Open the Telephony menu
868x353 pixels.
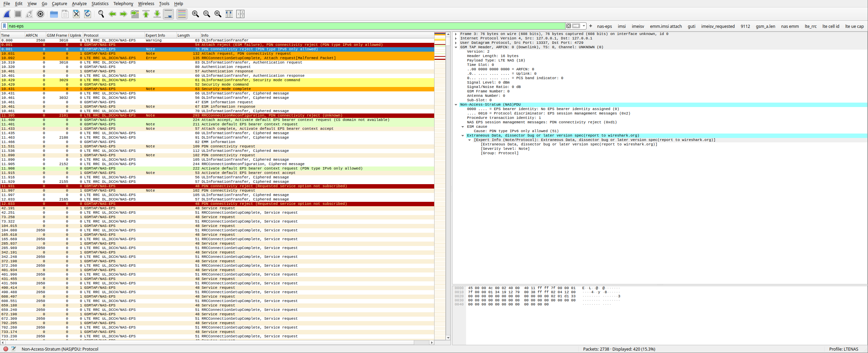[x=123, y=3]
